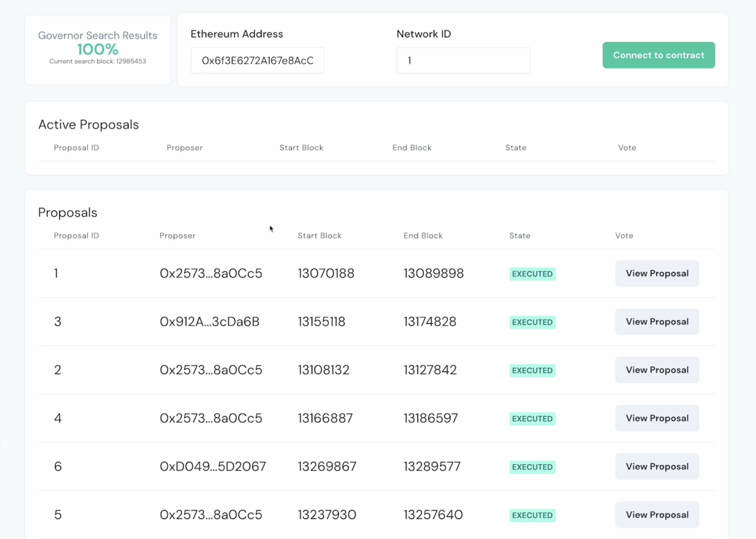View Proposal for proposal ID 4
Viewport: 756px width, 539px height.
[657, 418]
